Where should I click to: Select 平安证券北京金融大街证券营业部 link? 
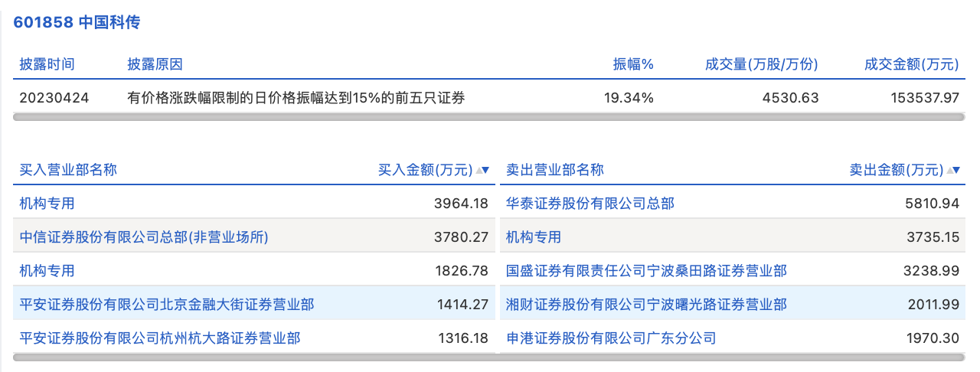pyautogui.click(x=166, y=305)
